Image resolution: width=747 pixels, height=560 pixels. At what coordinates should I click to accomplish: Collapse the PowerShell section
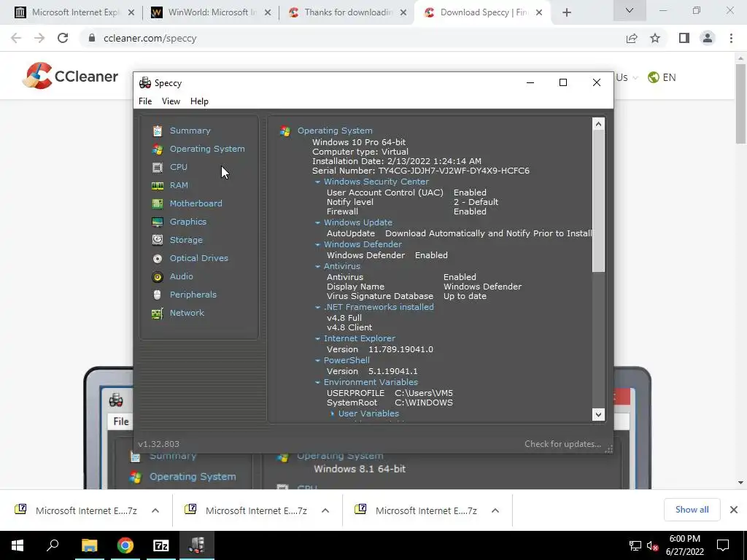click(317, 361)
